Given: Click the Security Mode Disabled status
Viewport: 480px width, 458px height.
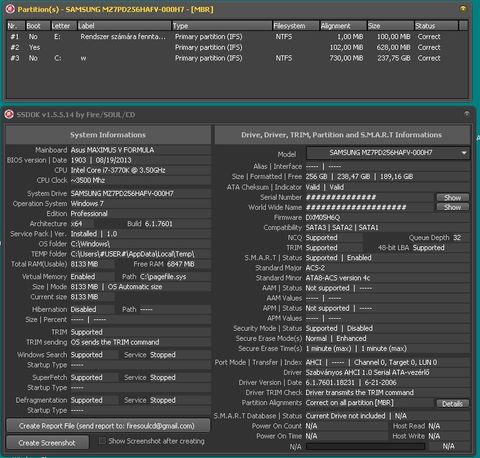Looking at the screenshot, I should tap(360, 328).
